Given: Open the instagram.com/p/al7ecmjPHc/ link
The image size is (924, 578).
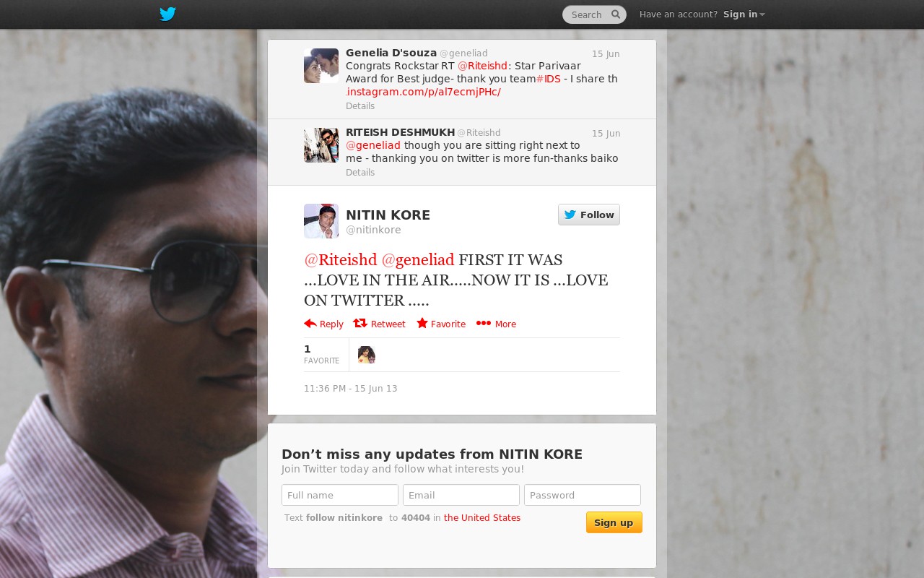Looking at the screenshot, I should (423, 92).
